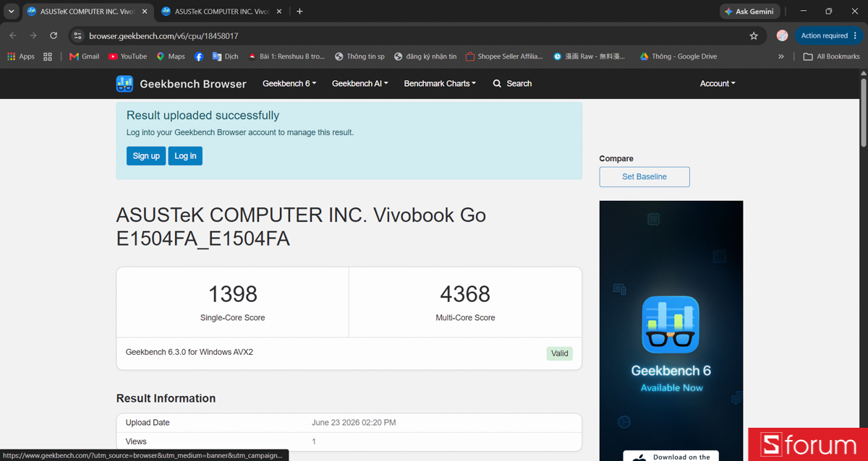868x461 pixels.
Task: Click the Views row label
Action: 136,441
